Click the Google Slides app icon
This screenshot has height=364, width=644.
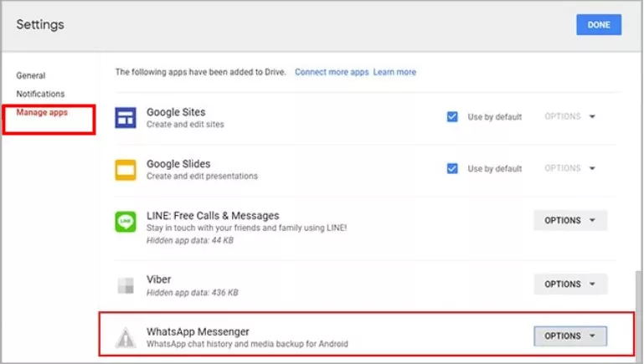click(x=126, y=170)
